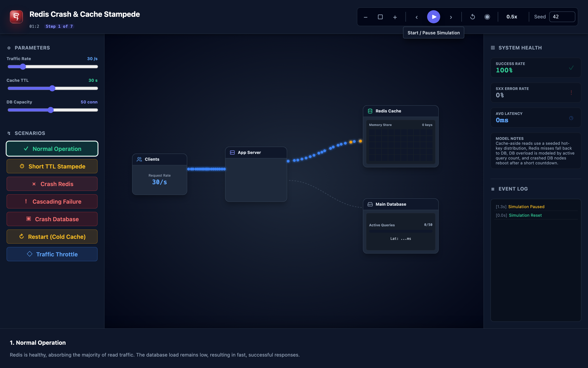Viewport: 588px width, 368px height.
Task: Click the Simulation Paused log entry
Action: click(536, 207)
